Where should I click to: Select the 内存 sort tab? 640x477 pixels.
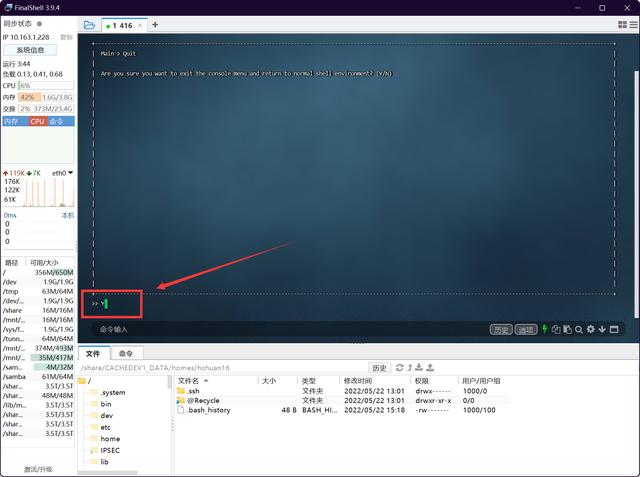[15, 121]
